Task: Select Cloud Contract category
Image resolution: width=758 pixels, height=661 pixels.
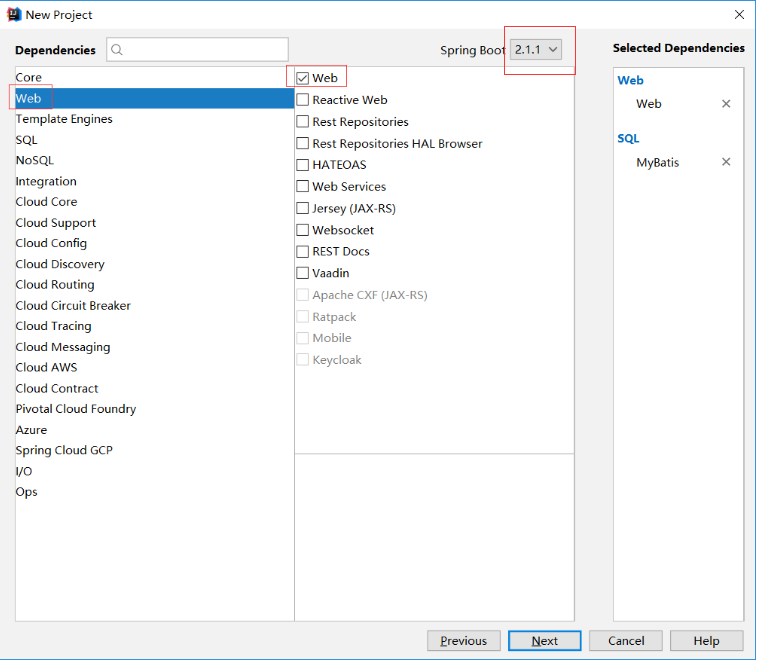Action: pyautogui.click(x=154, y=388)
